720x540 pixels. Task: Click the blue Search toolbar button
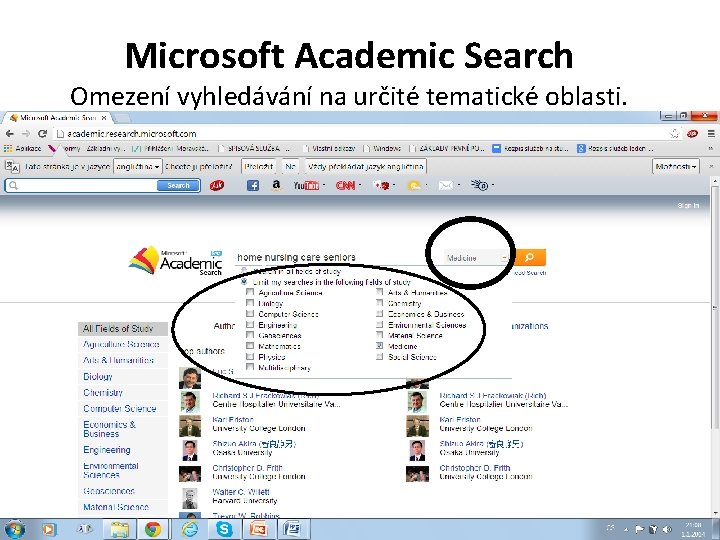click(178, 186)
